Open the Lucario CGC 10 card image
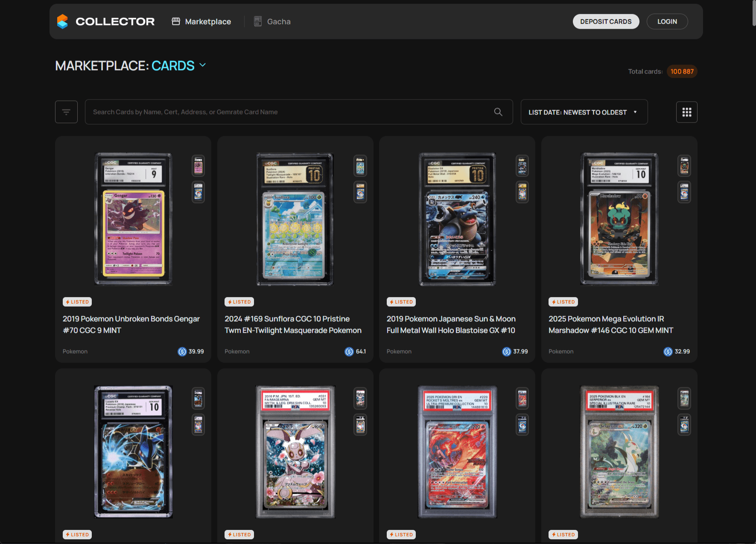The width and height of the screenshot is (756, 544). pyautogui.click(x=133, y=452)
